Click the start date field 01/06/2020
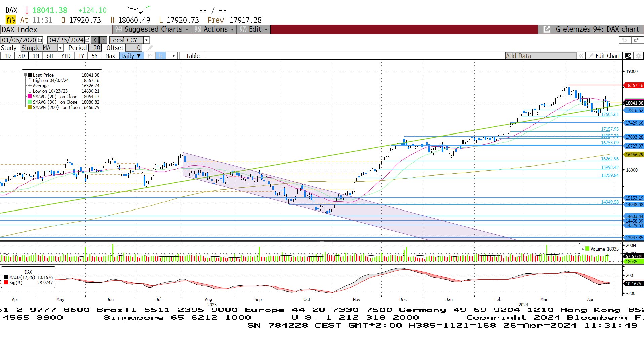Image resolution: width=644 pixels, height=344 pixels. [19, 40]
